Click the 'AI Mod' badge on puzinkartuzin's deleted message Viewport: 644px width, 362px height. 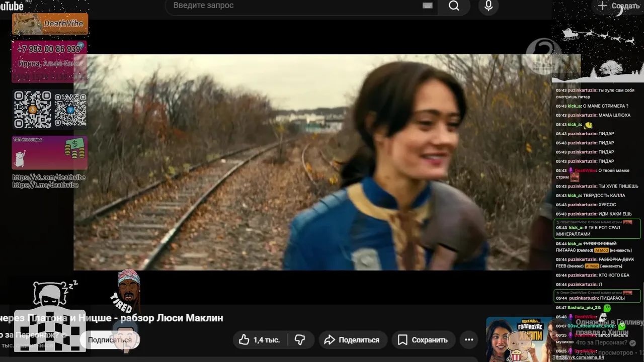click(x=591, y=266)
